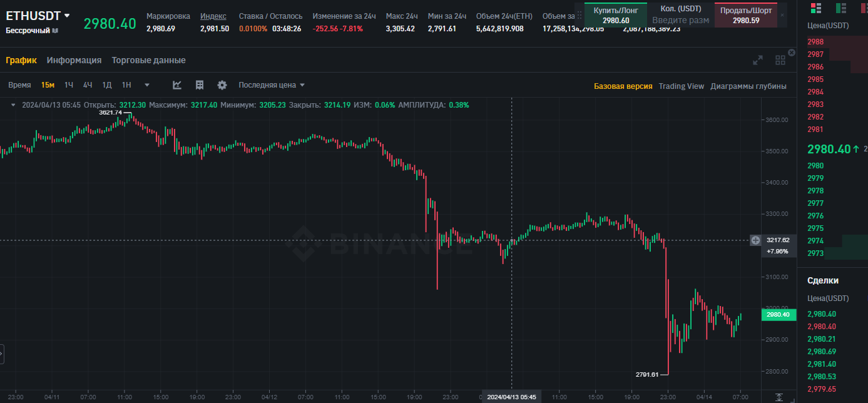Show combined buy and sell order book
The width and height of the screenshot is (868, 403).
tap(815, 8)
